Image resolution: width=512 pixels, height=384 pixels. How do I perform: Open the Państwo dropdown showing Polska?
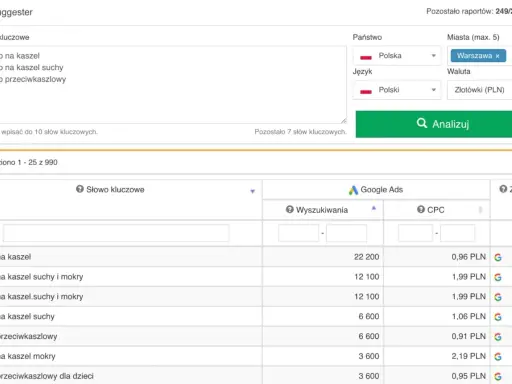pos(397,56)
